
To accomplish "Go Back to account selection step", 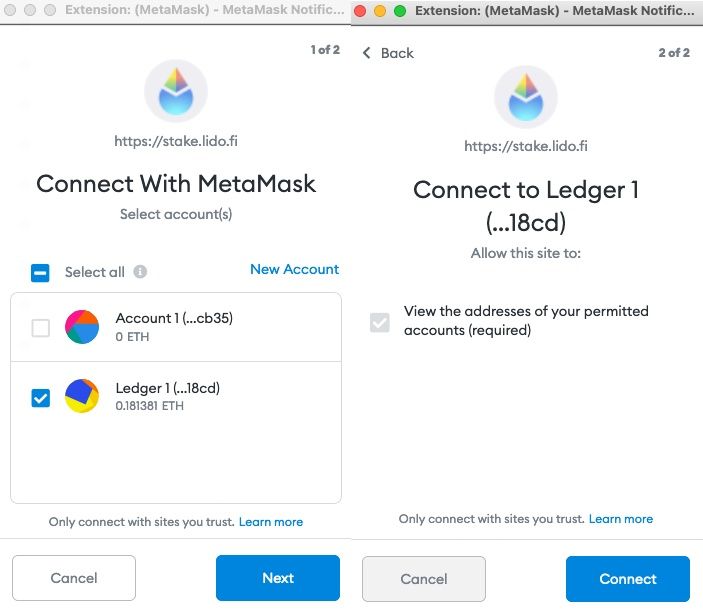I will point(388,53).
